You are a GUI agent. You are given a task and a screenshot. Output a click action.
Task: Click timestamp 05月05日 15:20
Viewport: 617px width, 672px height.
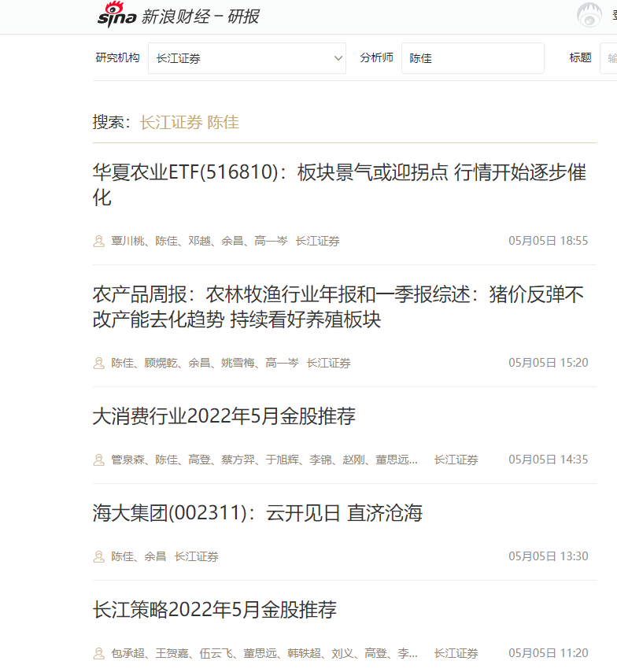pyautogui.click(x=548, y=363)
